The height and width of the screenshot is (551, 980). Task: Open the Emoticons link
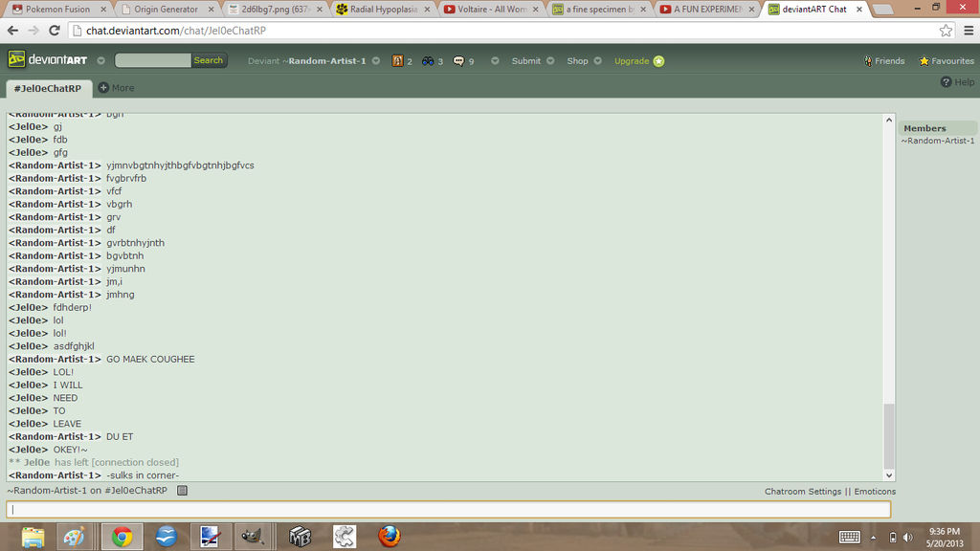(x=875, y=491)
